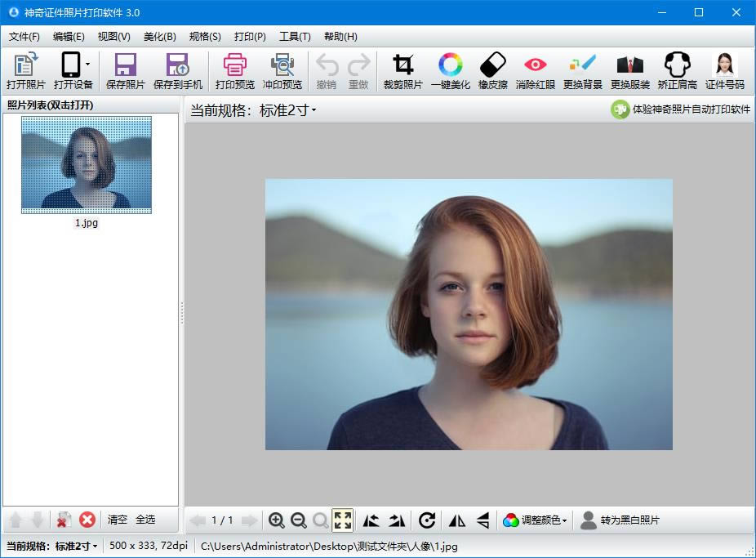This screenshot has width=756, height=558.
Task: Open 更换服装 clothing replacement
Action: [x=629, y=71]
